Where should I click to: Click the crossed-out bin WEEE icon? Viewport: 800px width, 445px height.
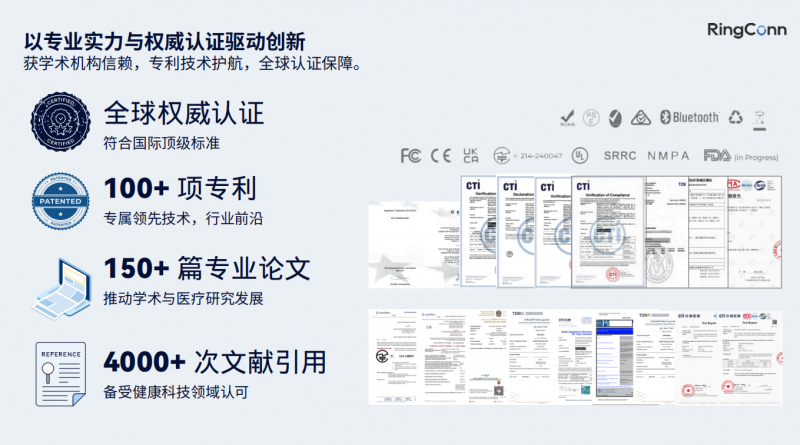click(x=761, y=119)
